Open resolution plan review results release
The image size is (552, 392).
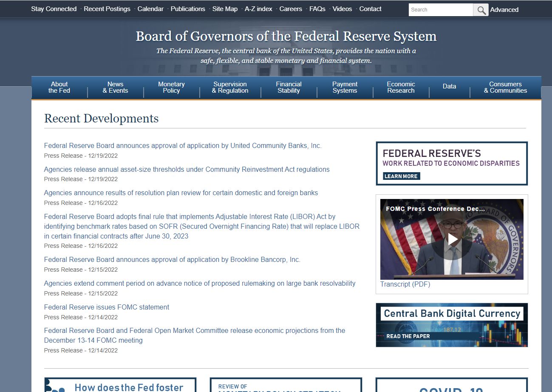point(181,193)
